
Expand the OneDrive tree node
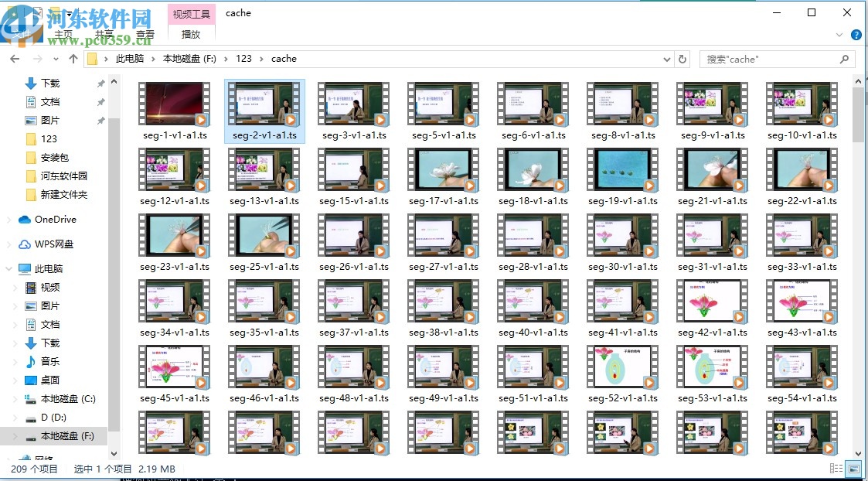(x=9, y=220)
